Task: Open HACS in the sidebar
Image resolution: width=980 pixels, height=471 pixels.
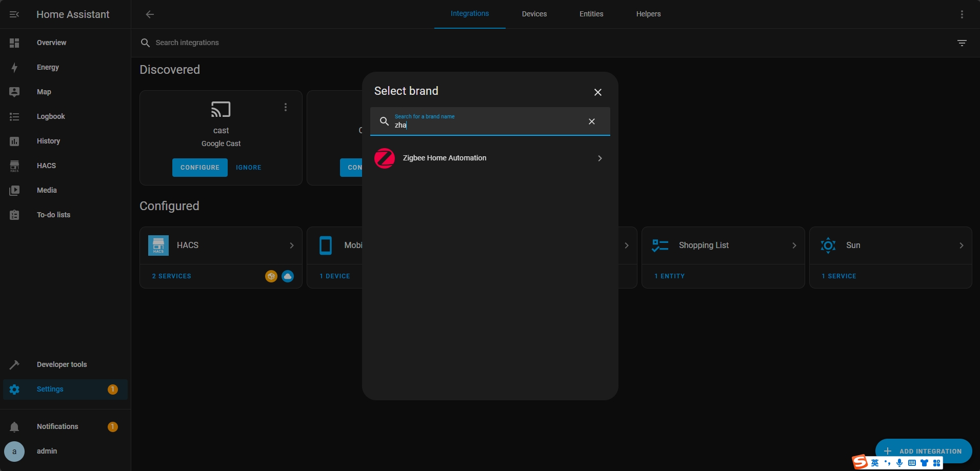Action: [46, 166]
